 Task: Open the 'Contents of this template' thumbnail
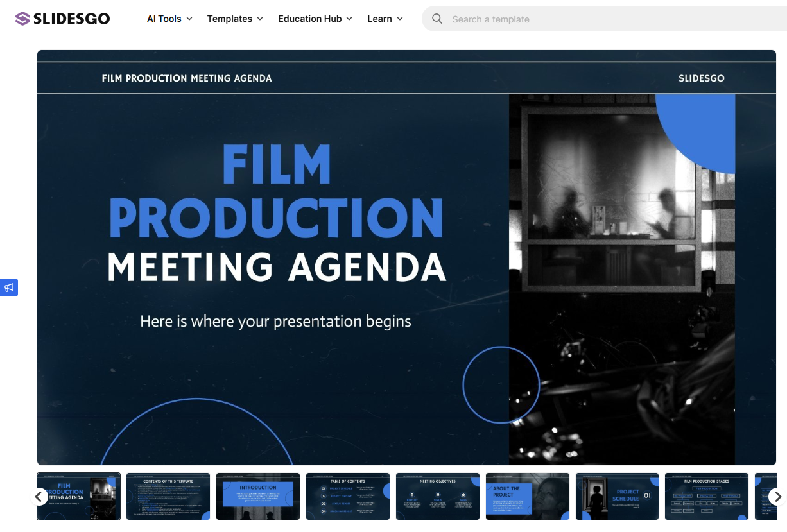[x=168, y=496]
